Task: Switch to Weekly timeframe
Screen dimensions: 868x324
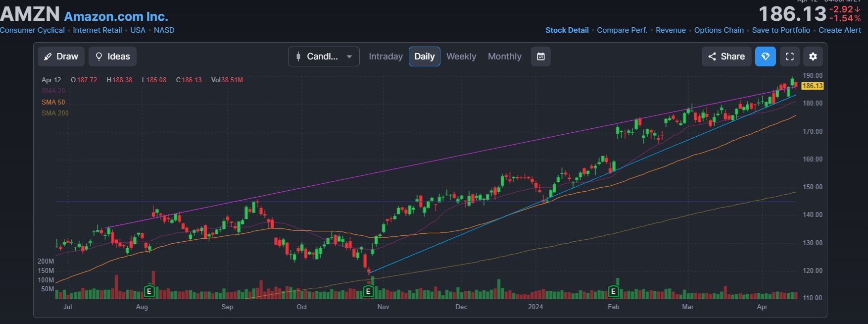Action: pyautogui.click(x=461, y=56)
